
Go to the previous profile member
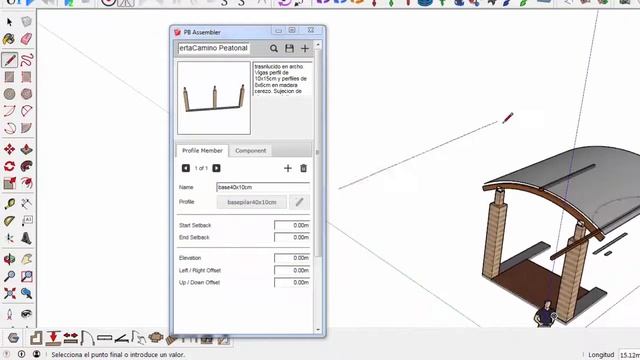186,168
